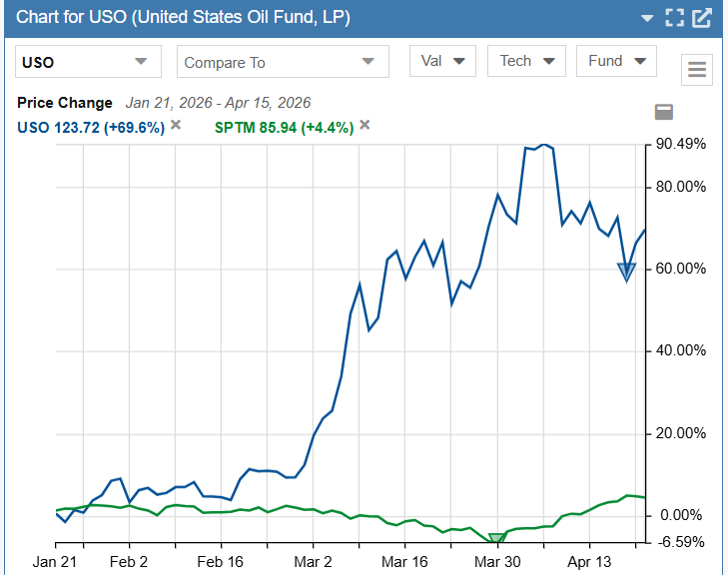728x575 pixels.
Task: Open the Fund dropdown menu
Action: (616, 61)
